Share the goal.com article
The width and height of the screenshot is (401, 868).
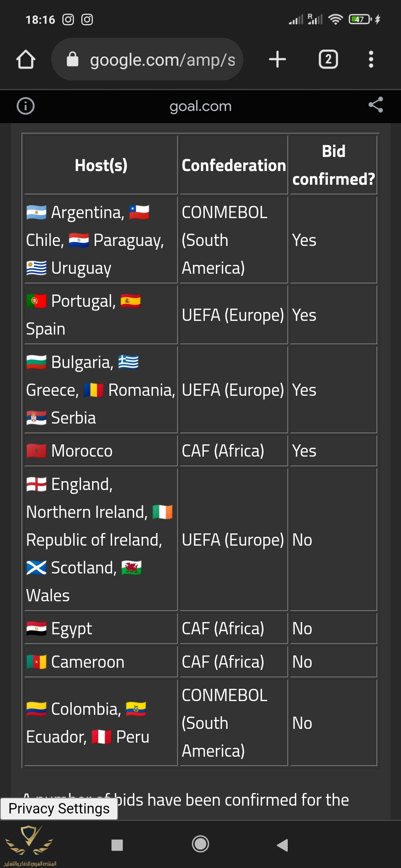coord(375,105)
